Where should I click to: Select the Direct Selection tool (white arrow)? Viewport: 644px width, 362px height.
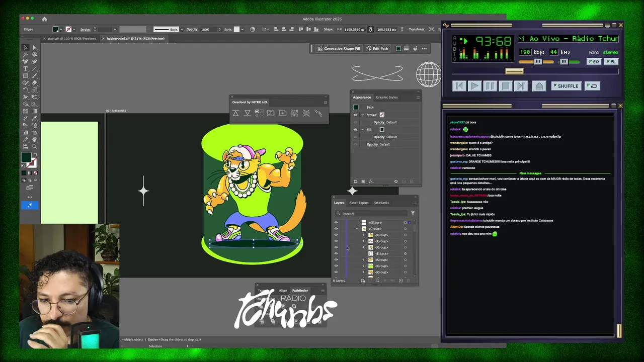click(35, 47)
